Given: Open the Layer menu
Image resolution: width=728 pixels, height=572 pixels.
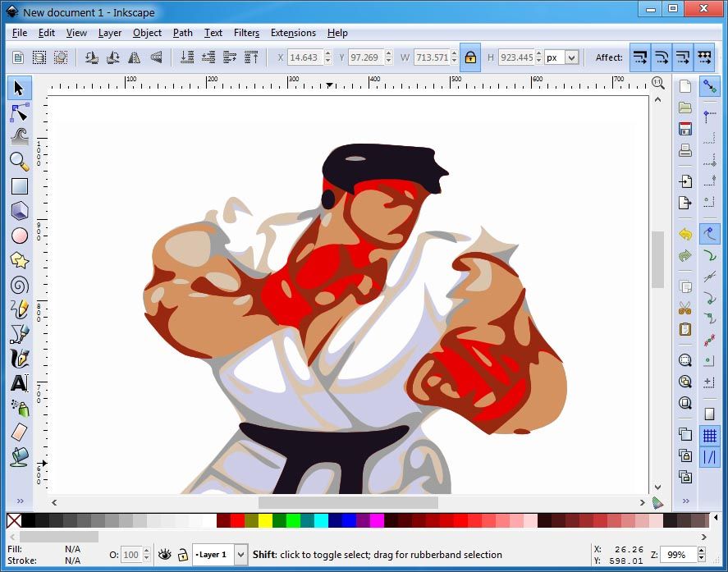Looking at the screenshot, I should (110, 33).
